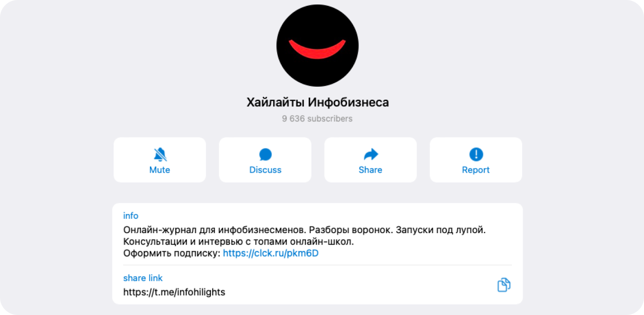Viewport: 644px width, 315px height.
Task: Follow the https://clck.ru/pkm6D subscription link
Action: click(271, 254)
